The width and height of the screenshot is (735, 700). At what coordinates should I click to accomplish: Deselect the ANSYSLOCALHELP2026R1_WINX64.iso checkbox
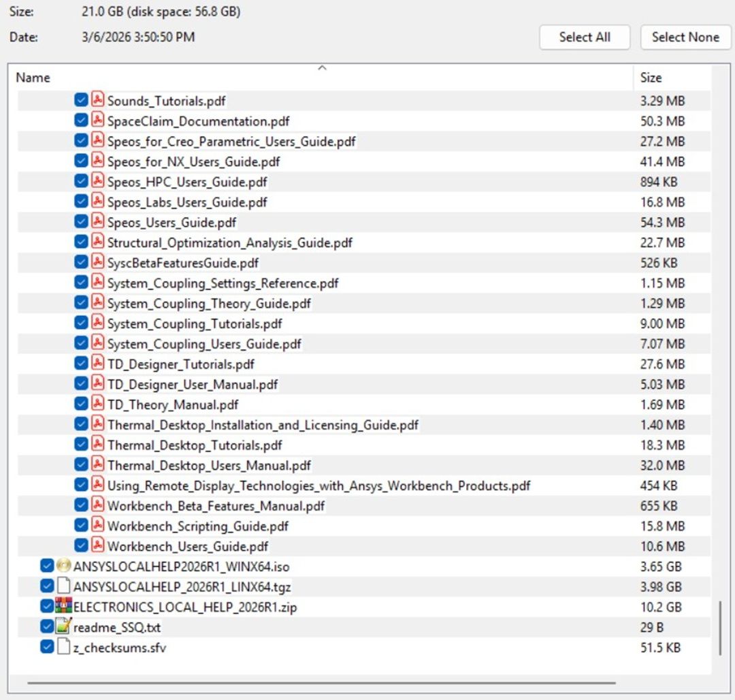pos(47,565)
